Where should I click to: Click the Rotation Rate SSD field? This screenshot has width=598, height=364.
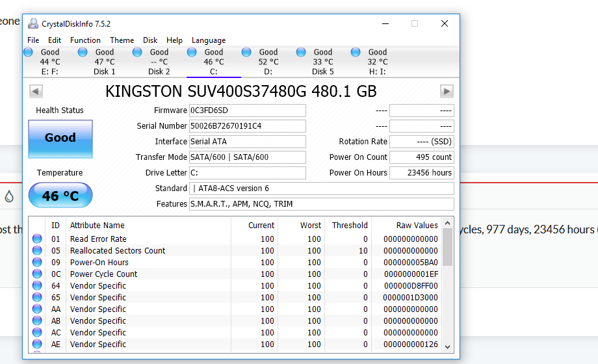(x=422, y=142)
